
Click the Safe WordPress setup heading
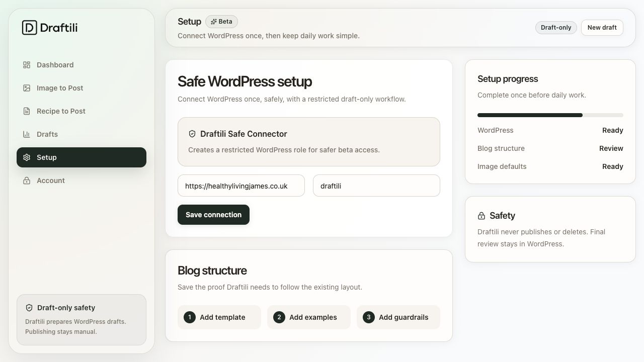[x=245, y=81]
